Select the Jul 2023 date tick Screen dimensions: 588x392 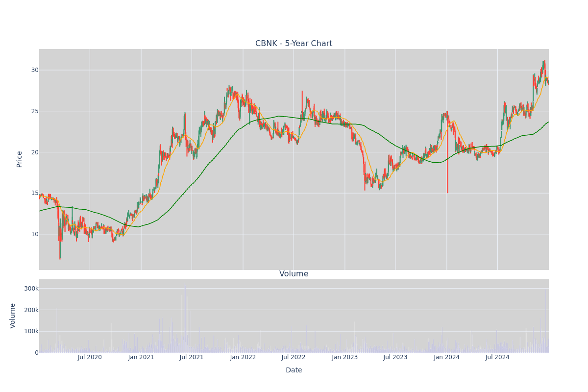point(395,357)
